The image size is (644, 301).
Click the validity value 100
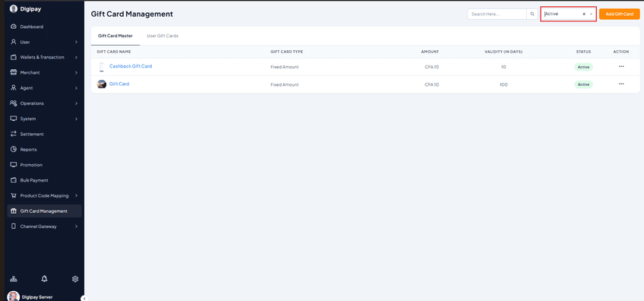point(504,84)
